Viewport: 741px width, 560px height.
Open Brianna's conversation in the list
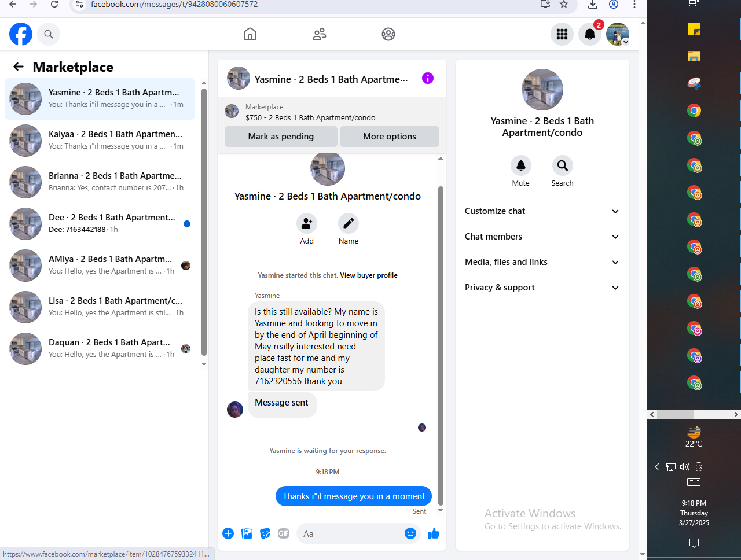coord(100,182)
